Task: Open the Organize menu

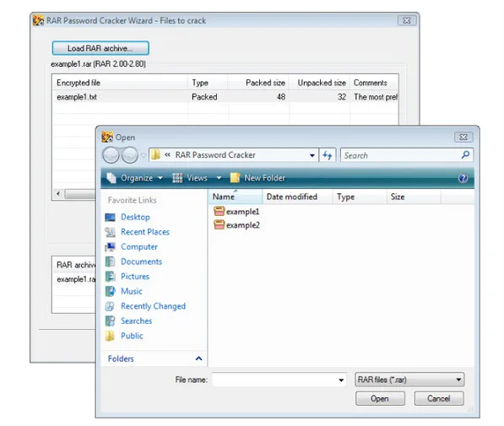Action: point(135,178)
